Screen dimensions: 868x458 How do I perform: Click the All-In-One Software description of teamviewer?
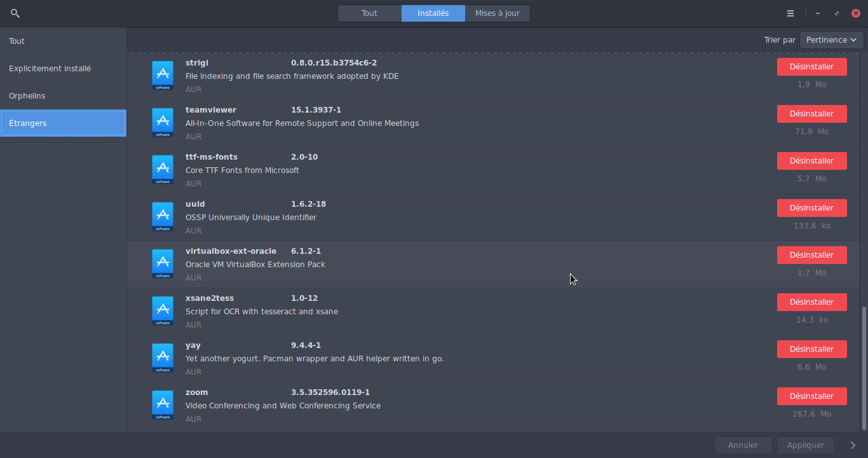pyautogui.click(x=302, y=123)
